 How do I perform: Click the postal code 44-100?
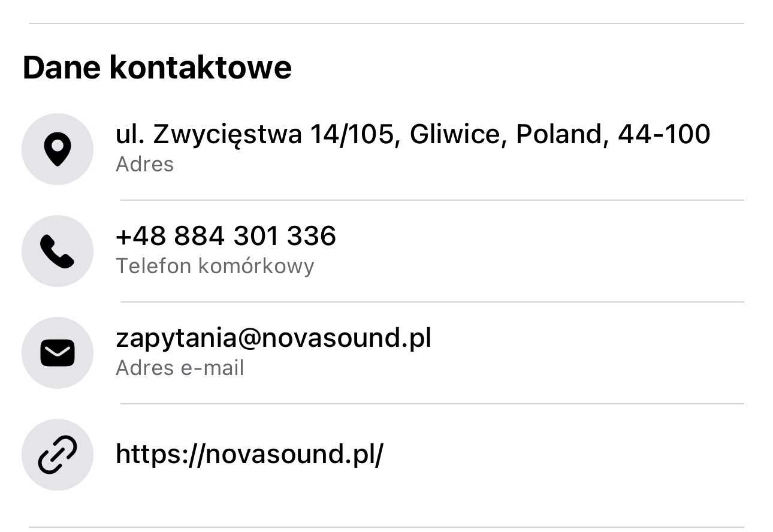[664, 134]
